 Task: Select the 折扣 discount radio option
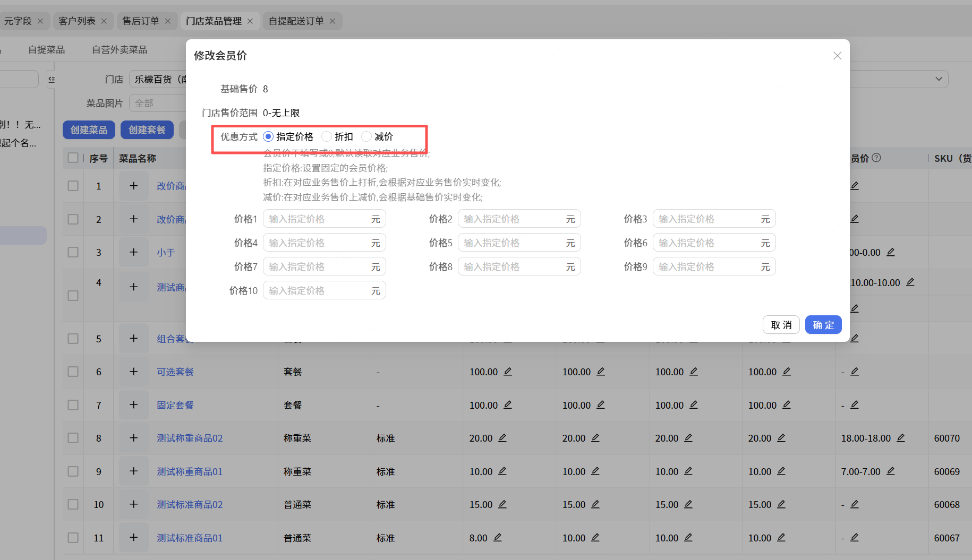point(327,137)
